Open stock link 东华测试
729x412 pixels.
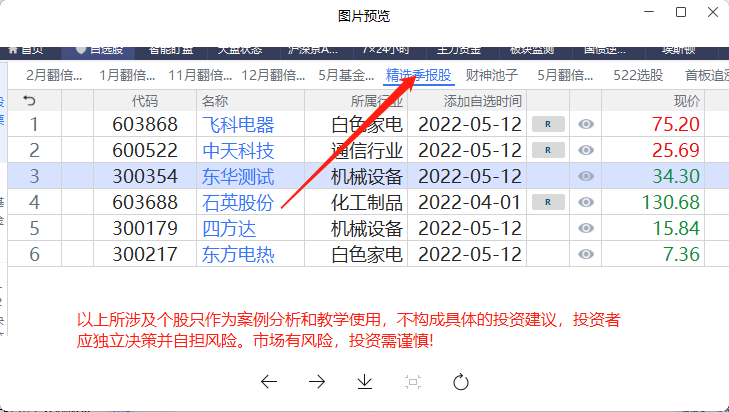pyautogui.click(x=238, y=177)
